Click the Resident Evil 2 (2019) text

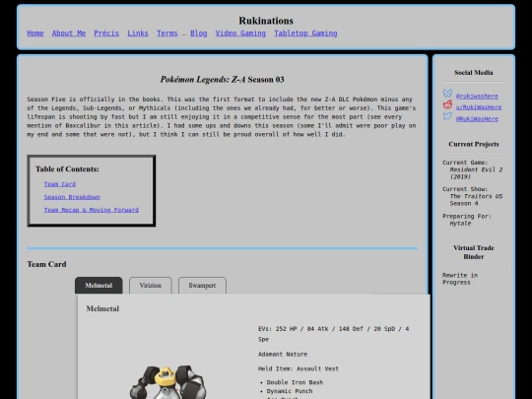click(x=476, y=173)
